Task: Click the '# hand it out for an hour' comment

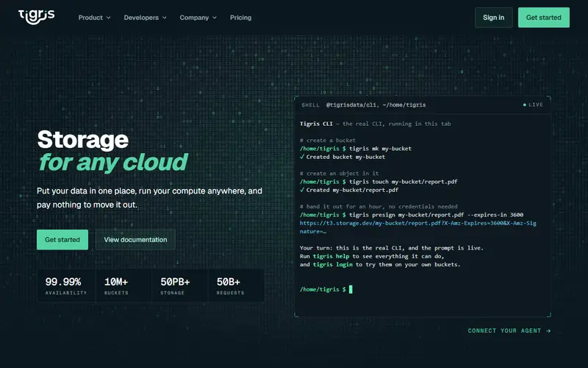Action: tap(379, 206)
